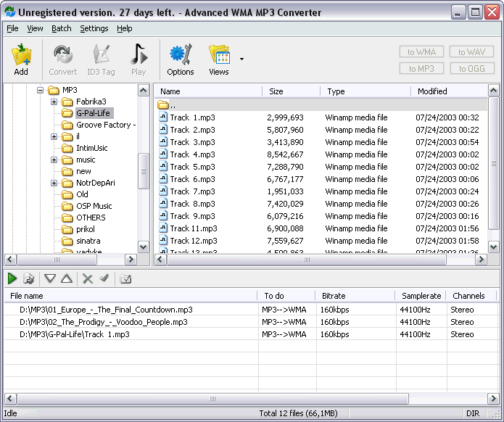Select the G-Pal-Life\Track 1.mp3 batch row
This screenshot has height=422, width=504.
(251, 334)
